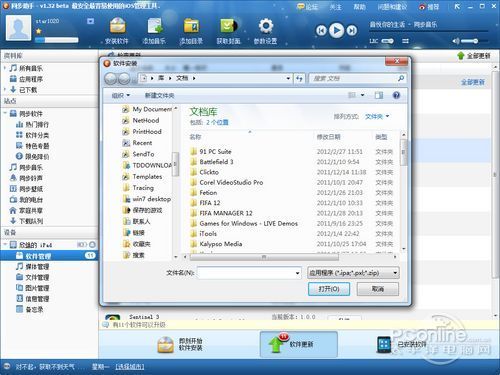Image resolution: width=500 pixels, height=375 pixels.
Task: Select TDDOWNLOAD in dialog navigation tree
Action: coord(152,165)
